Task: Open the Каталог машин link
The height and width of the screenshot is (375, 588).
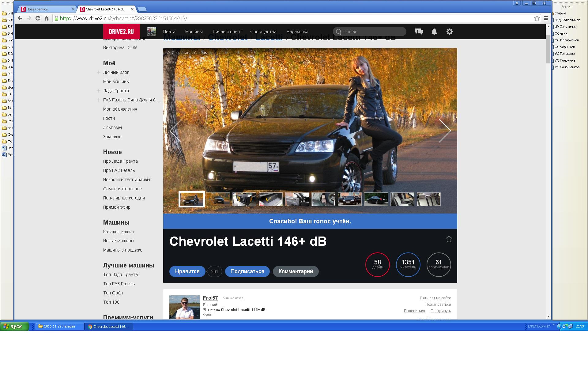Action: pos(119,232)
